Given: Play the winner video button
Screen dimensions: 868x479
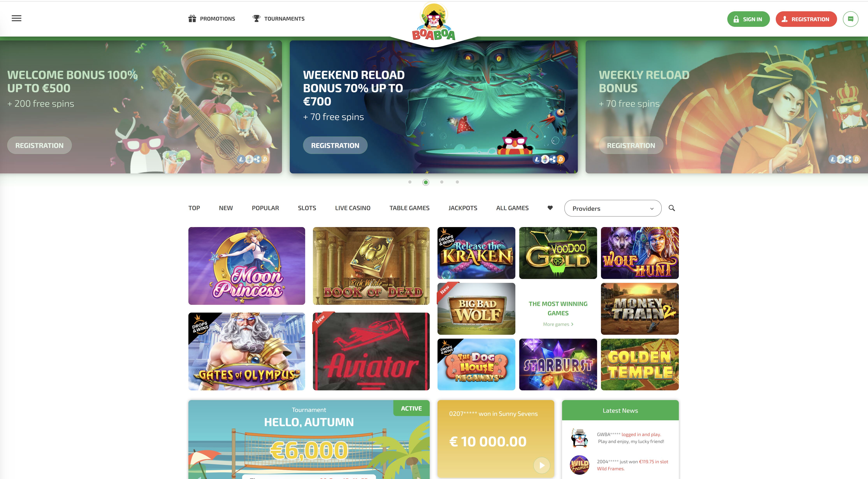Looking at the screenshot, I should tap(541, 465).
